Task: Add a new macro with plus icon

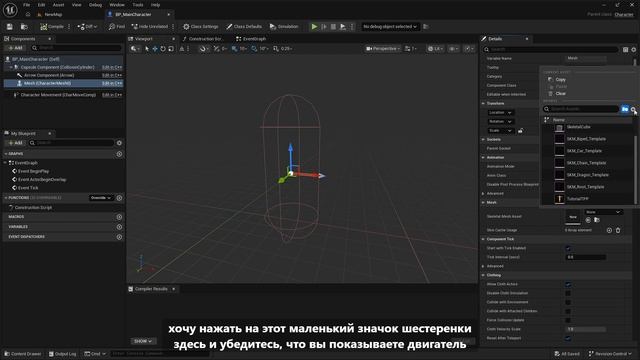Action: pos(119,217)
